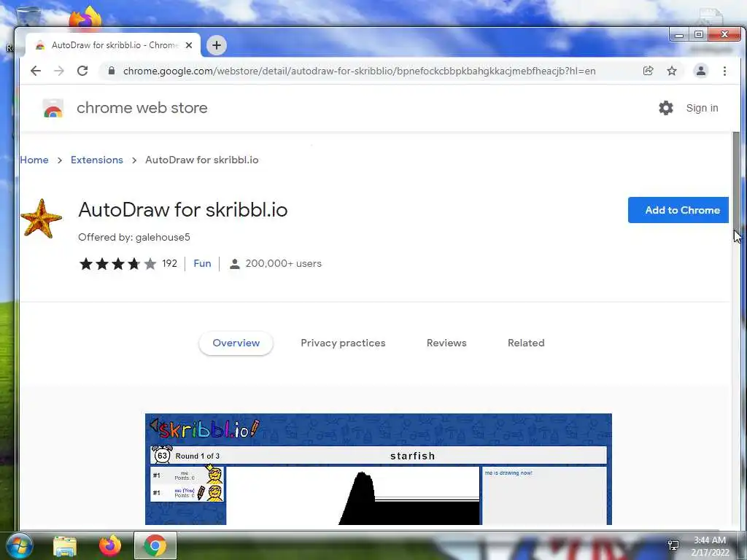Switch to the Reviews tab

pyautogui.click(x=446, y=343)
